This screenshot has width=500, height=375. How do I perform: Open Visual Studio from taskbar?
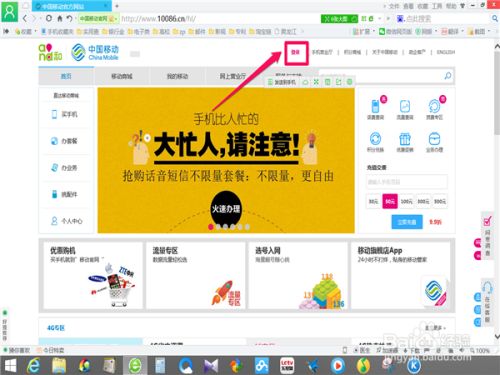click(211, 366)
